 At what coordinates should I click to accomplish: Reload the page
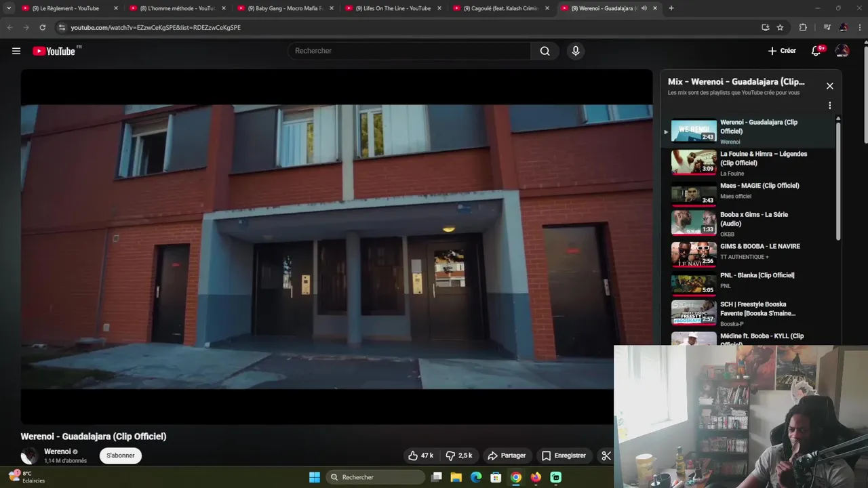43,27
